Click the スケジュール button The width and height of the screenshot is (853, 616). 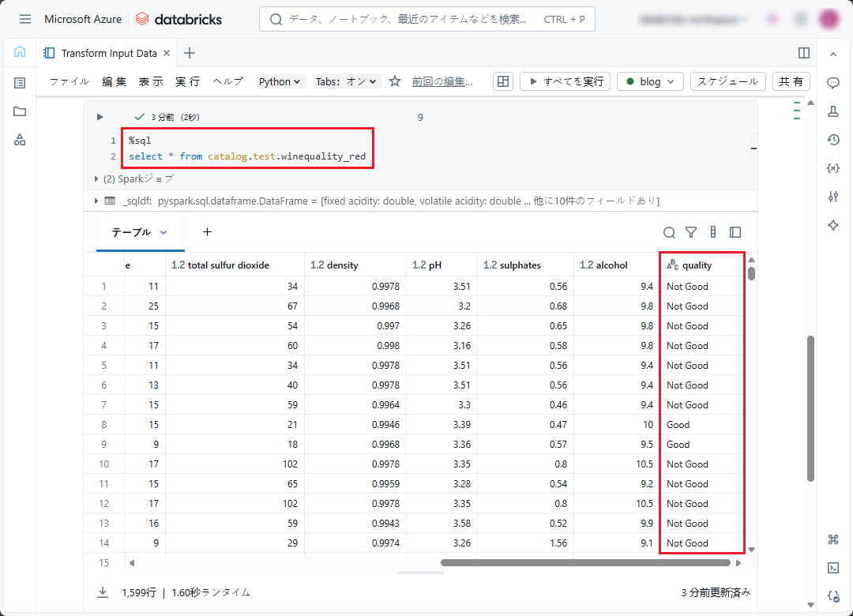[727, 81]
